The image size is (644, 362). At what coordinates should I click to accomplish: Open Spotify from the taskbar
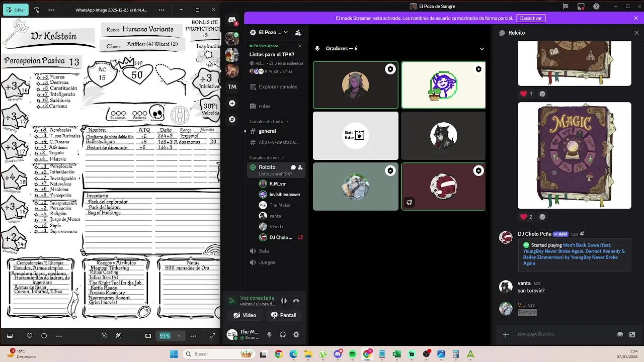coord(352,354)
